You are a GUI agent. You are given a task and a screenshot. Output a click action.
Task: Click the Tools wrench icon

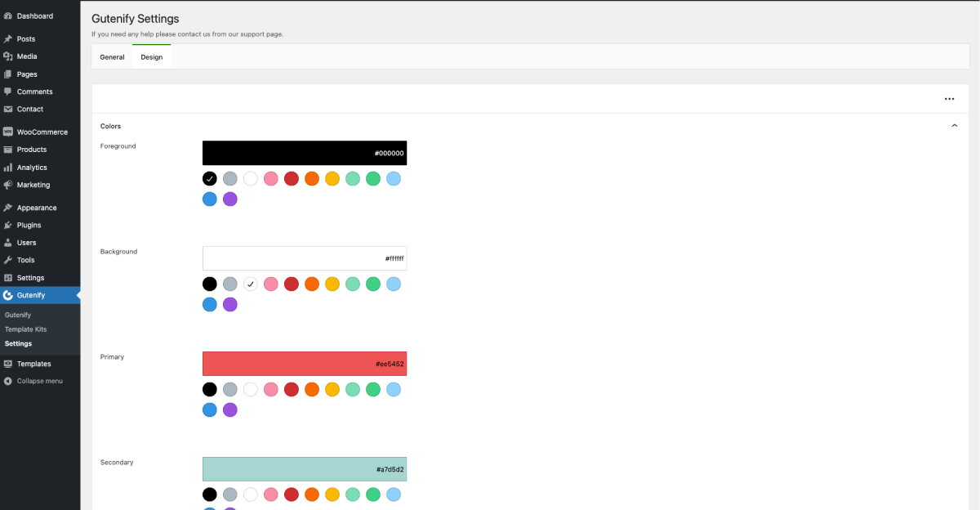8,260
